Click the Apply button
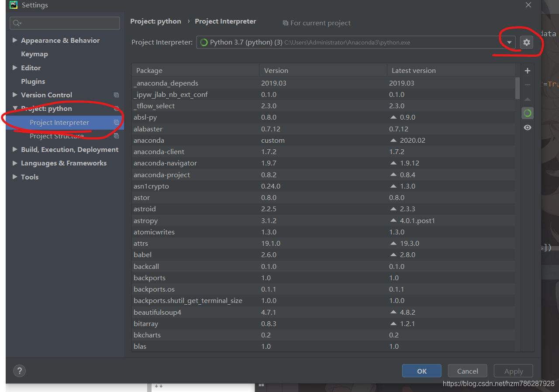This screenshot has height=392, width=559. tap(514, 371)
